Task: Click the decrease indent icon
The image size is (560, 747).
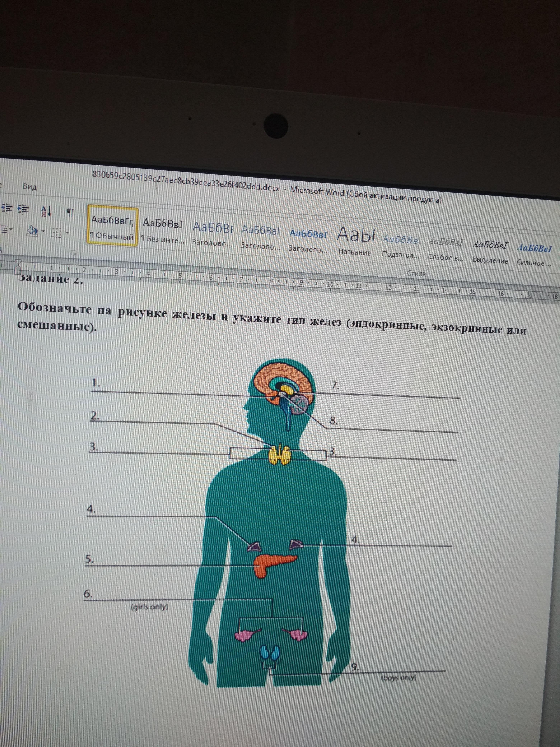Action: click(x=6, y=208)
